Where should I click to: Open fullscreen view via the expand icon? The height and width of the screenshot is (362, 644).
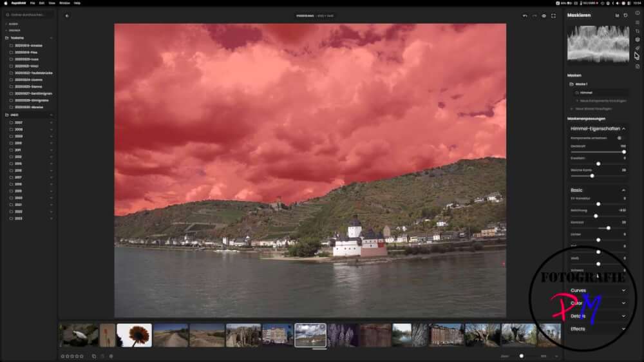[553, 16]
